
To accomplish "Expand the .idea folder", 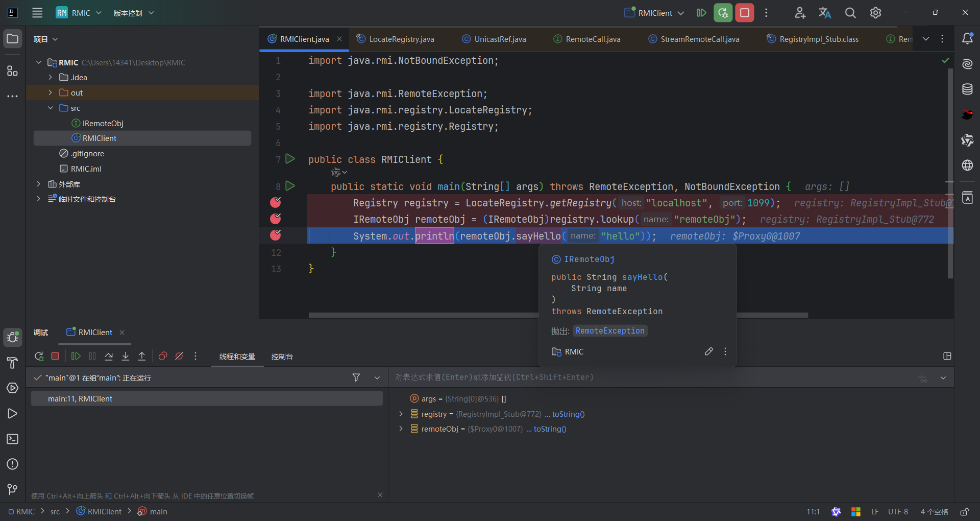I will pos(50,77).
